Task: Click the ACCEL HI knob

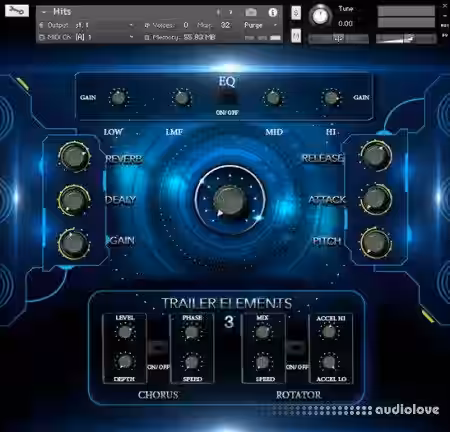Action: (329, 332)
